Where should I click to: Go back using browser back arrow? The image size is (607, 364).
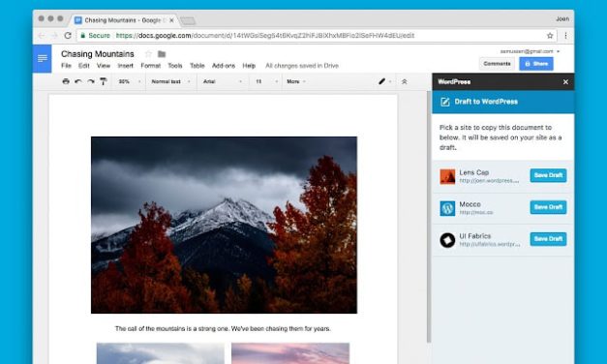pos(41,36)
